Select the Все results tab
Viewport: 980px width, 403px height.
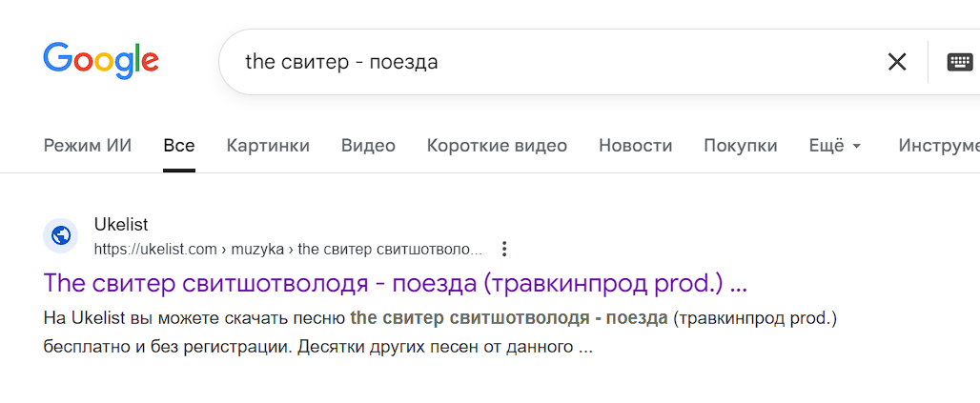coord(178,146)
